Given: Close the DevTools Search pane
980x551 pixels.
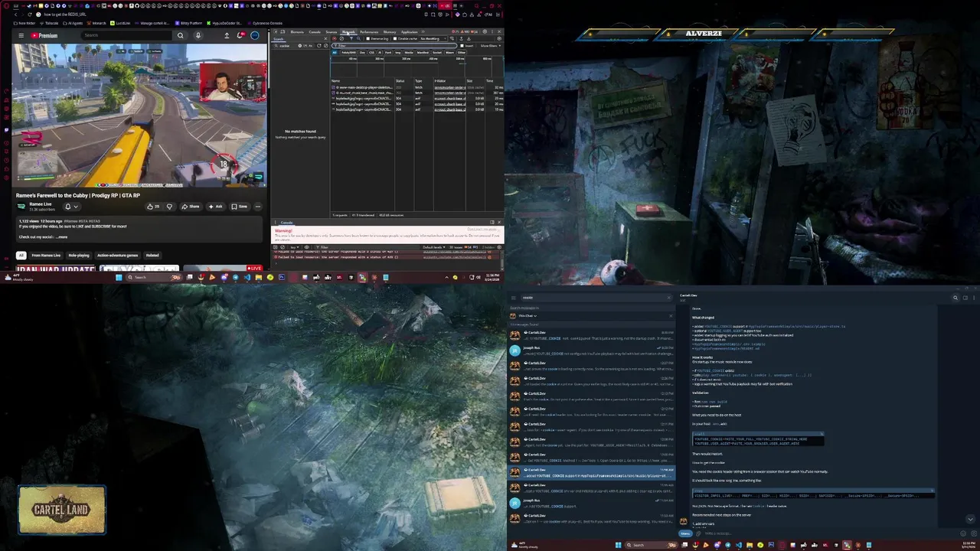Looking at the screenshot, I should click(x=325, y=39).
